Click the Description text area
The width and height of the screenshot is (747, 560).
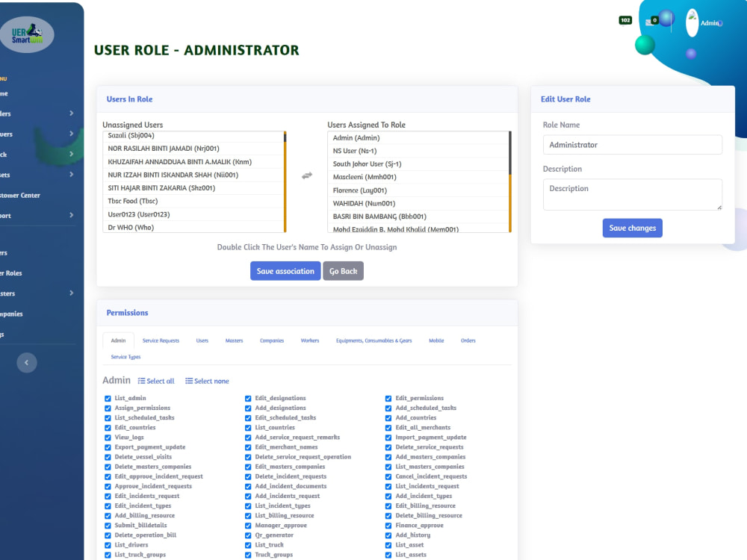(632, 194)
